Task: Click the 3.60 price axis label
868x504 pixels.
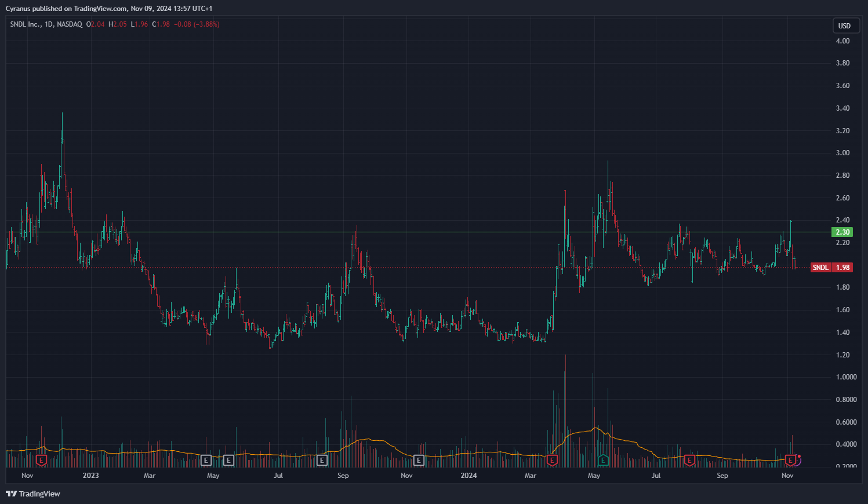Action: tap(842, 86)
